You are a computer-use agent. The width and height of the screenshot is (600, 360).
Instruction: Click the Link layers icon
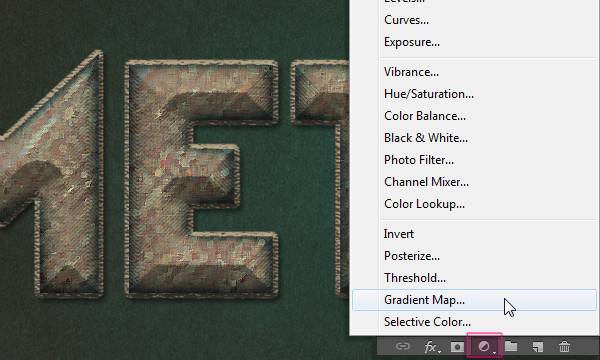click(403, 347)
